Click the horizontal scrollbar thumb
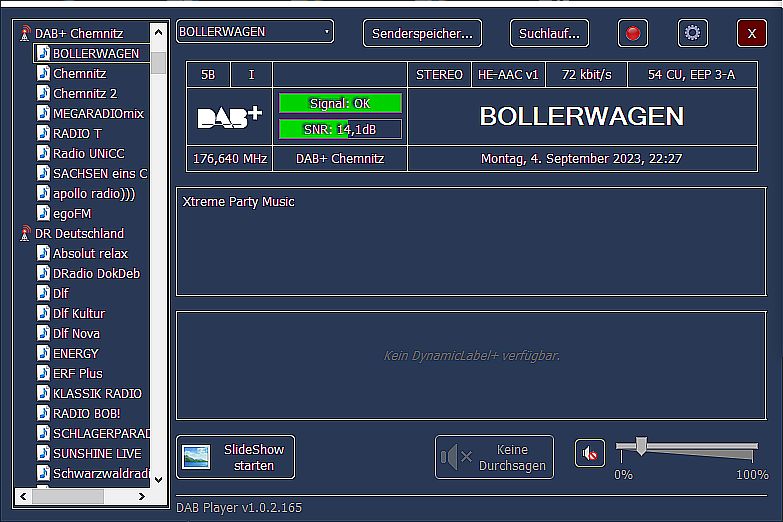The image size is (783, 522). click(68, 496)
